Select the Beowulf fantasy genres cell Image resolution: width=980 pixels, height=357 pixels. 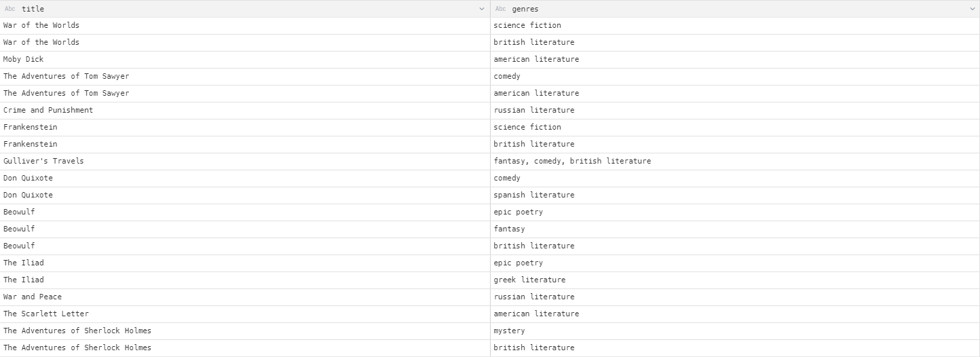click(x=509, y=229)
